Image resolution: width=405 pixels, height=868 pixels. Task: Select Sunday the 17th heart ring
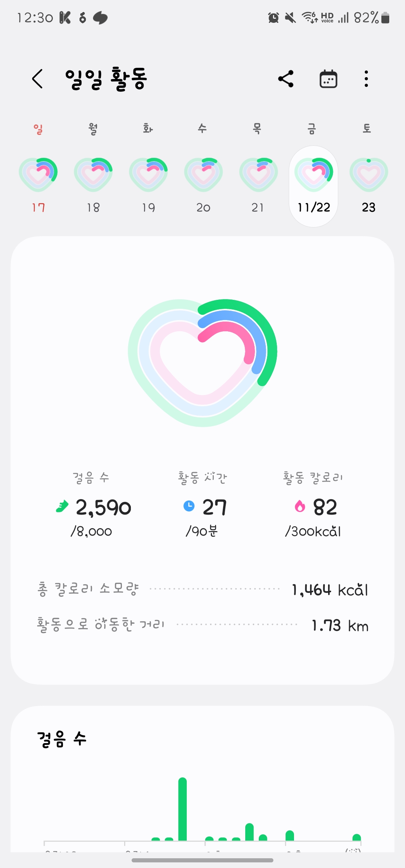pos(38,175)
